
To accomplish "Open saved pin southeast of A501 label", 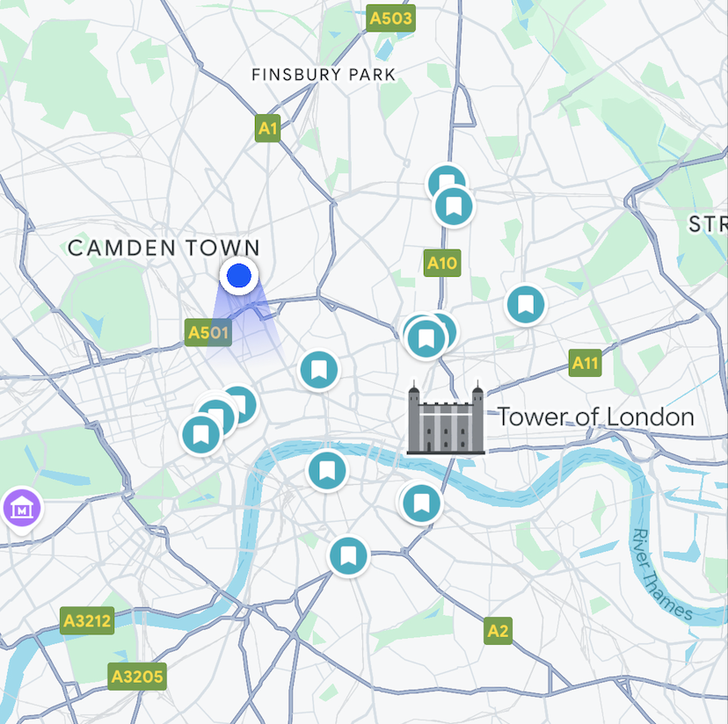I will click(x=319, y=370).
